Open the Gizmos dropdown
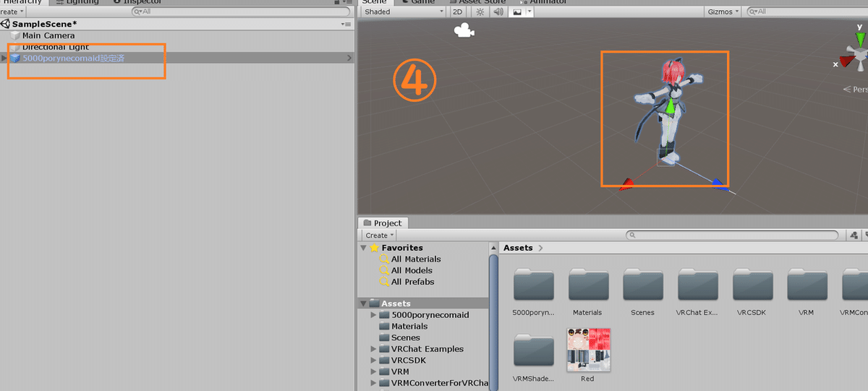 point(723,12)
